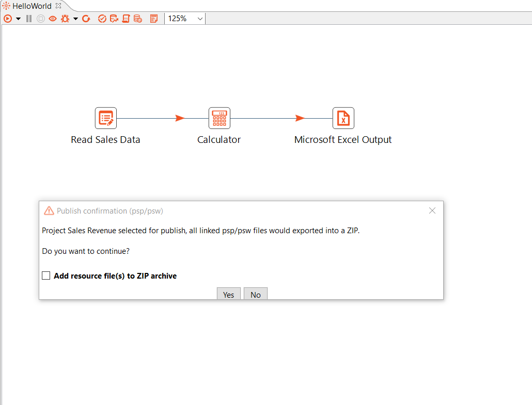Preview the transformation with the eye icon
The height and width of the screenshot is (405, 532).
coord(53,19)
